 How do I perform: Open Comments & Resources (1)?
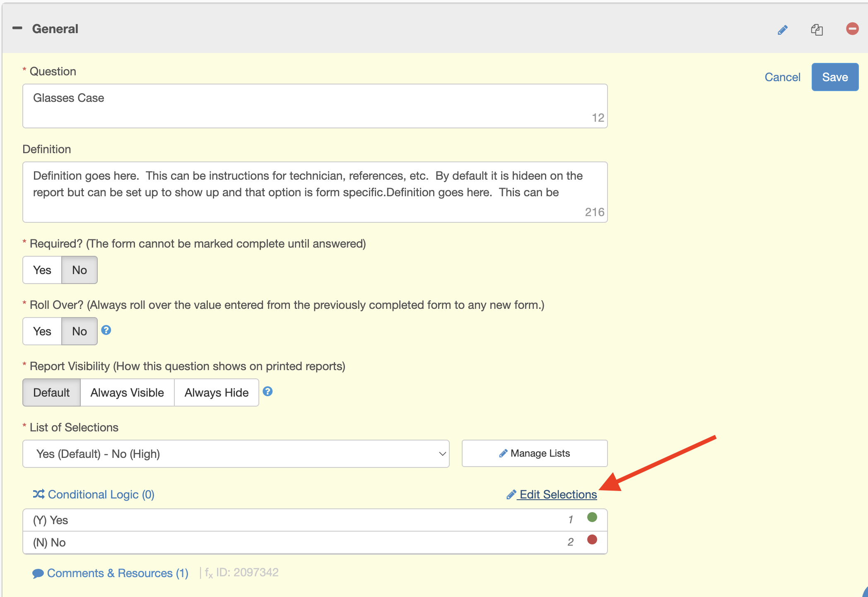click(111, 573)
